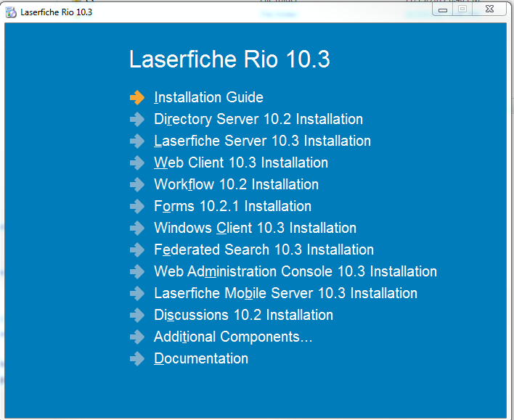The width and height of the screenshot is (514, 420).
Task: Click arrow icon next to Directory Server 10.2
Action: point(137,119)
